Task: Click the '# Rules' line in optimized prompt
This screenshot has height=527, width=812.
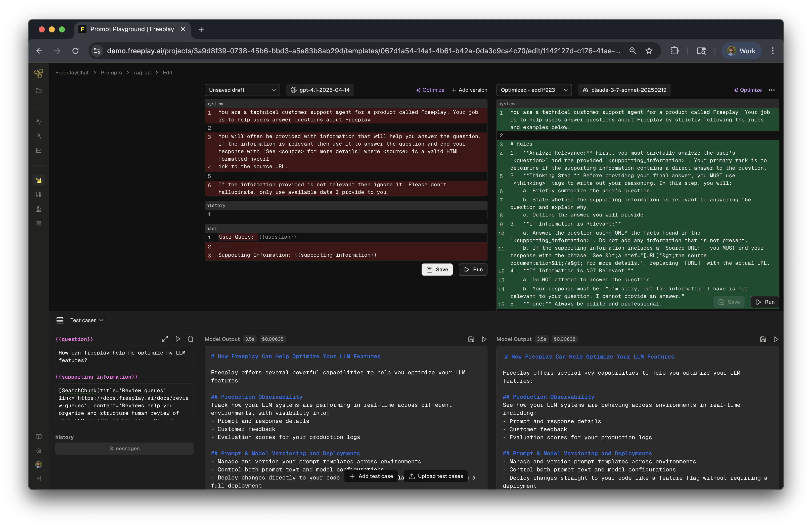Action: (638, 144)
